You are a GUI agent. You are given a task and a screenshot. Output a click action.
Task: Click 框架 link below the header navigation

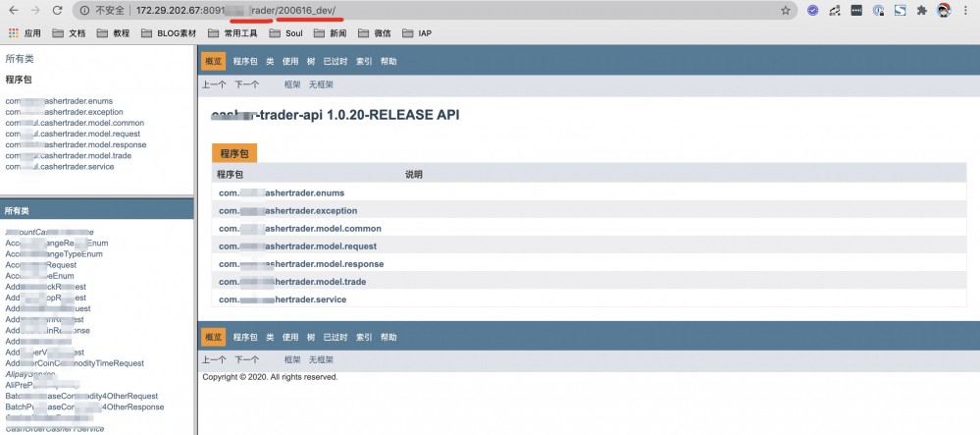(292, 84)
